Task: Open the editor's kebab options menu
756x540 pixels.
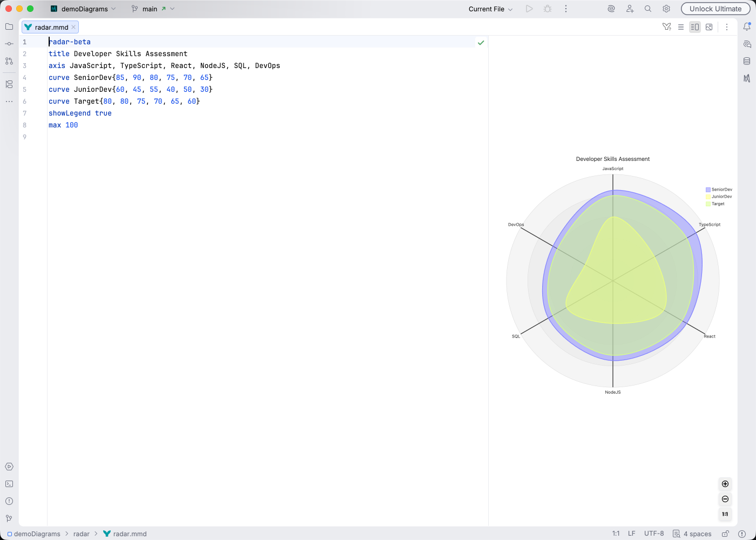Action: pos(727,26)
